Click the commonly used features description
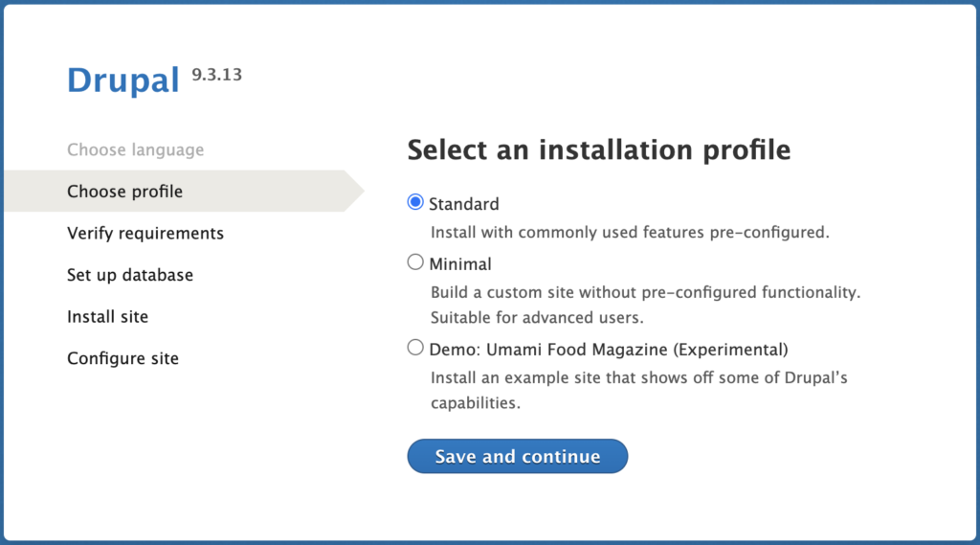980x545 pixels. 630,232
